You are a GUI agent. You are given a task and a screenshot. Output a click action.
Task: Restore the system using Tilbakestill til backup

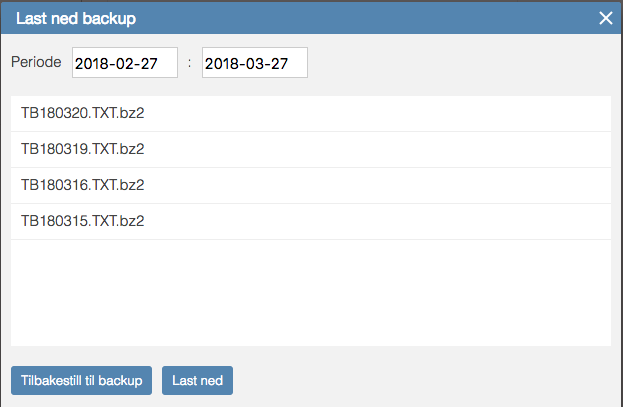point(81,380)
